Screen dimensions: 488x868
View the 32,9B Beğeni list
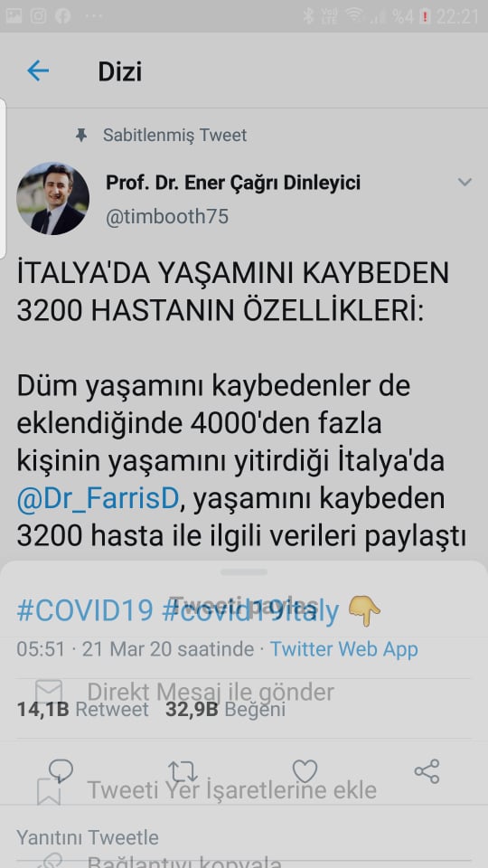225,709
